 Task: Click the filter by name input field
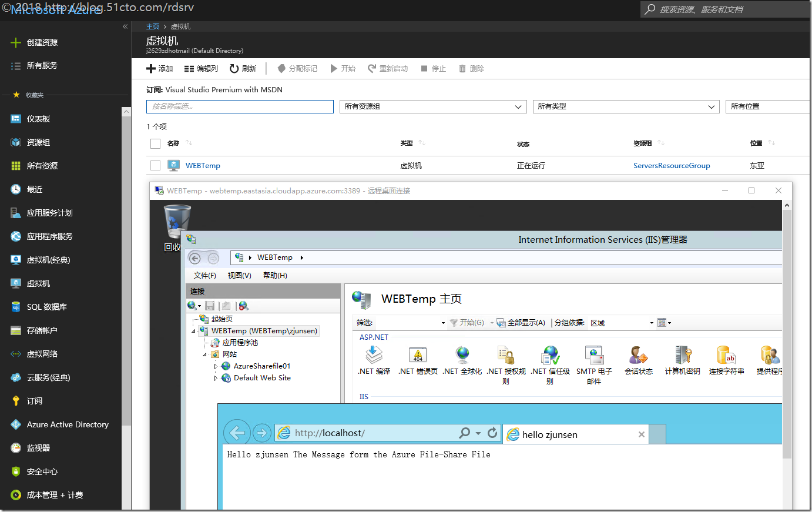coord(240,106)
